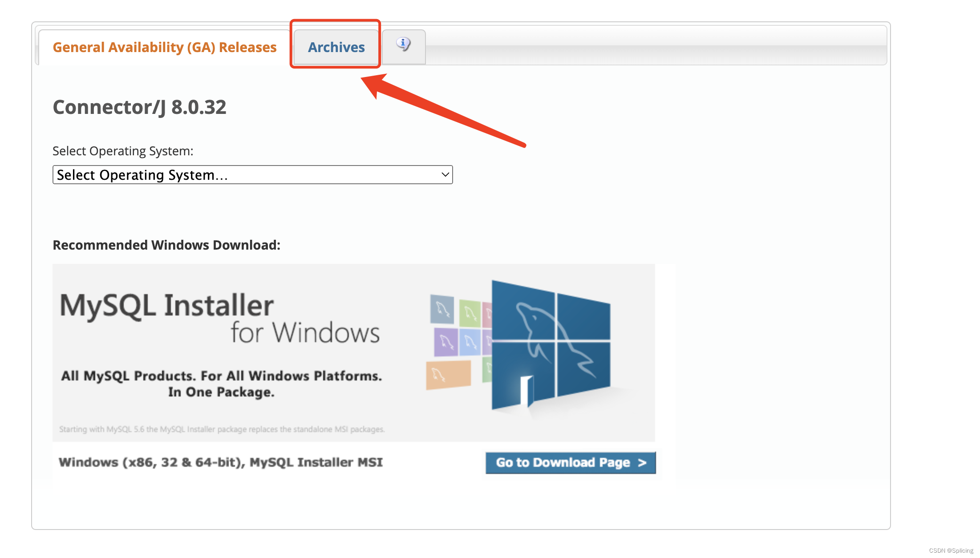Switch to General Availability (GA) Releases tab
Screen dimensions: 980x558
(x=164, y=47)
